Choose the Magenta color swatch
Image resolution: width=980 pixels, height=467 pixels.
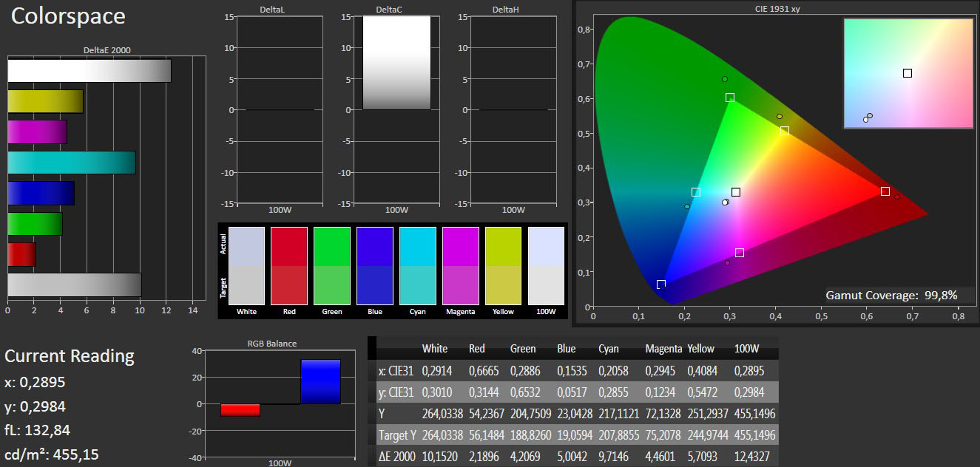coord(460,266)
